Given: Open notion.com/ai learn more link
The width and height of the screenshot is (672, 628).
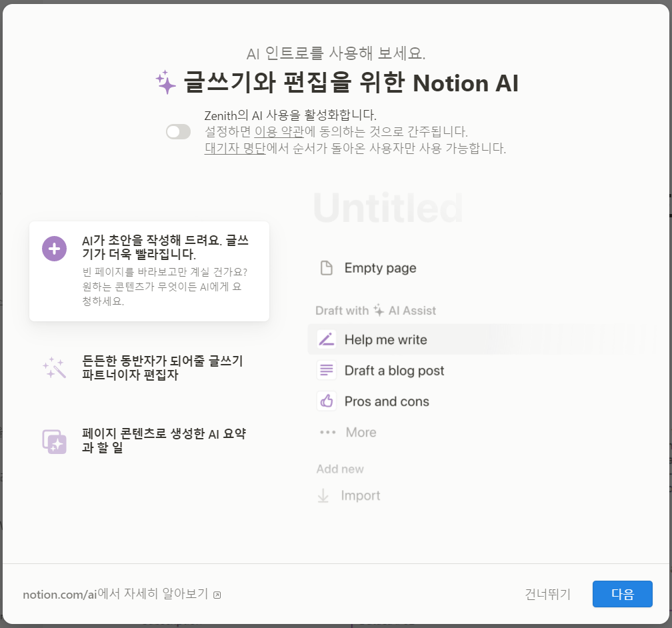Looking at the screenshot, I should click(116, 594).
